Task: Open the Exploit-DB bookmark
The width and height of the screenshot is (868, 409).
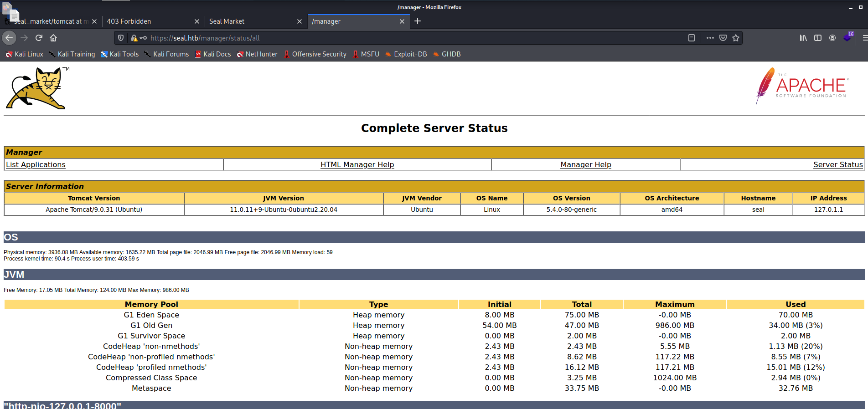Action: tap(406, 54)
